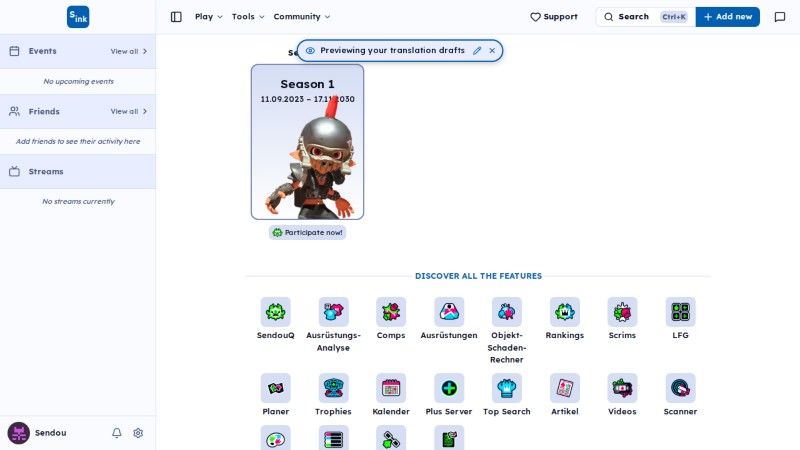Open the Sendou user profile
This screenshot has height=450, width=800.
pos(37,433)
